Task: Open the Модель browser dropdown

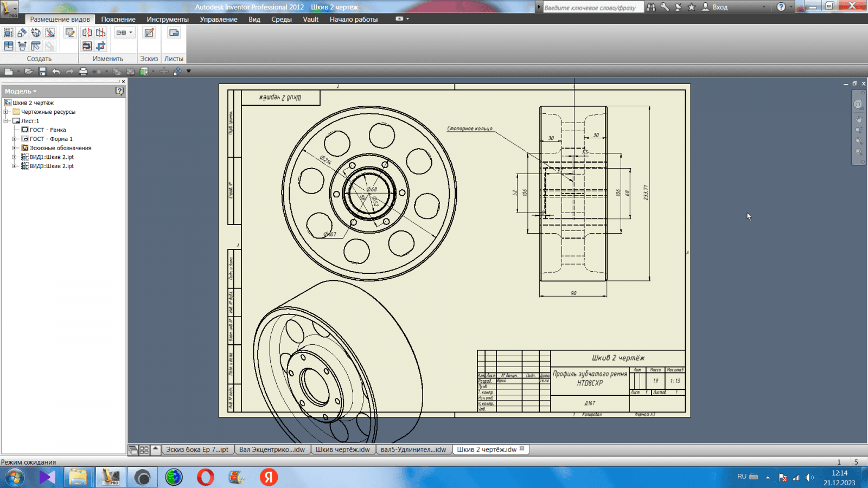Action: [21, 91]
